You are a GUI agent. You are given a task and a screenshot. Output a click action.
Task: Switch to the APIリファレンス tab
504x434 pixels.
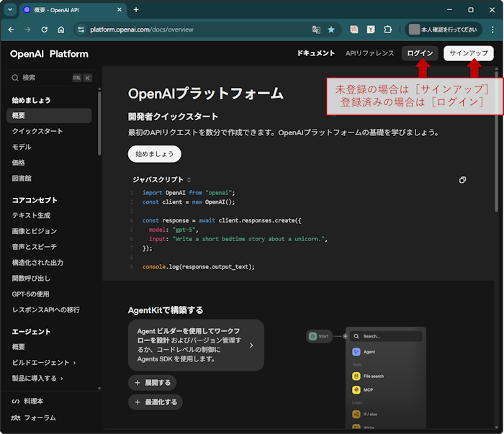[x=369, y=53]
